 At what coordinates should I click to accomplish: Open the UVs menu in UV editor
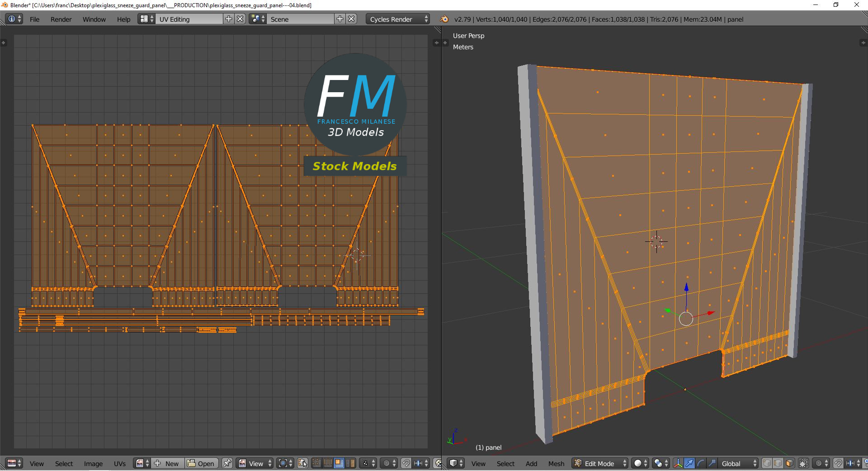tap(120, 463)
